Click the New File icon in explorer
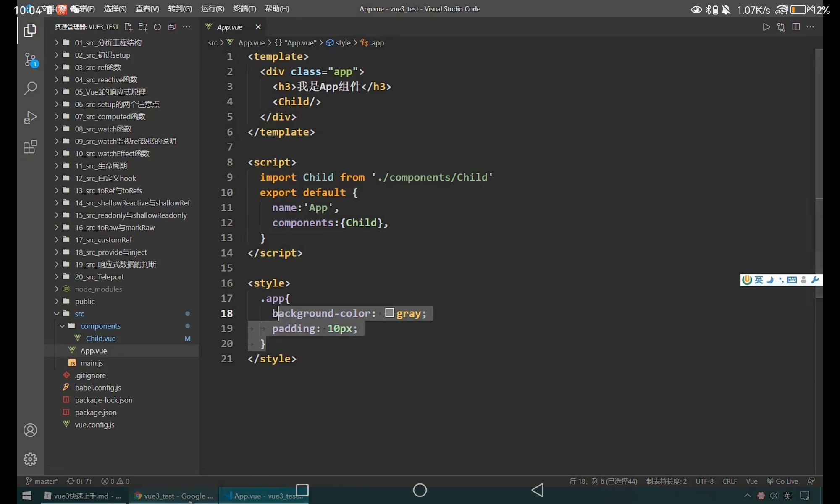 (129, 27)
